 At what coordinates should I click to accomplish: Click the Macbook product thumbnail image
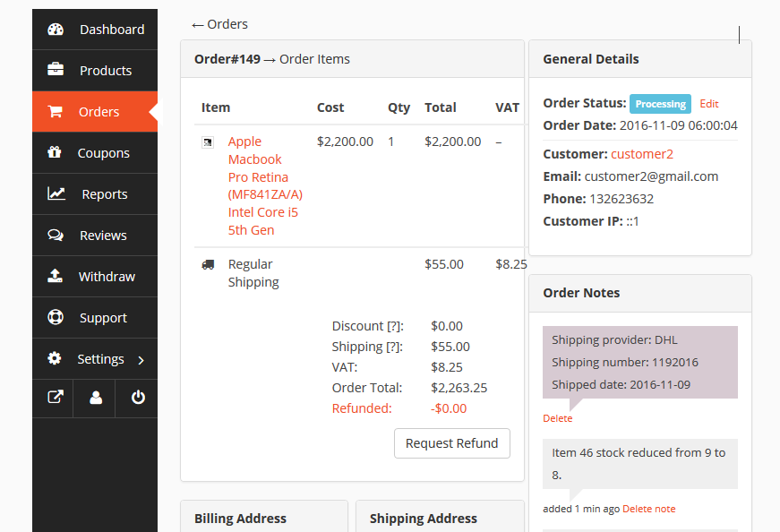tap(208, 142)
